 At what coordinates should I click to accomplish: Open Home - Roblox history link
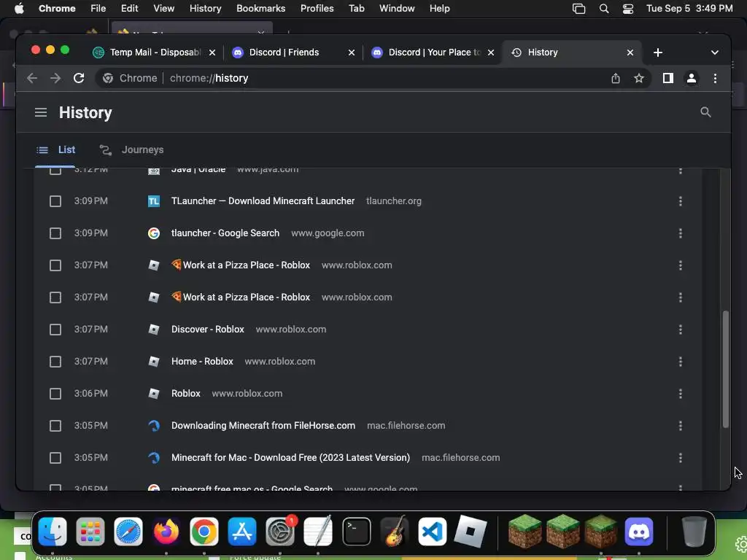tap(202, 362)
